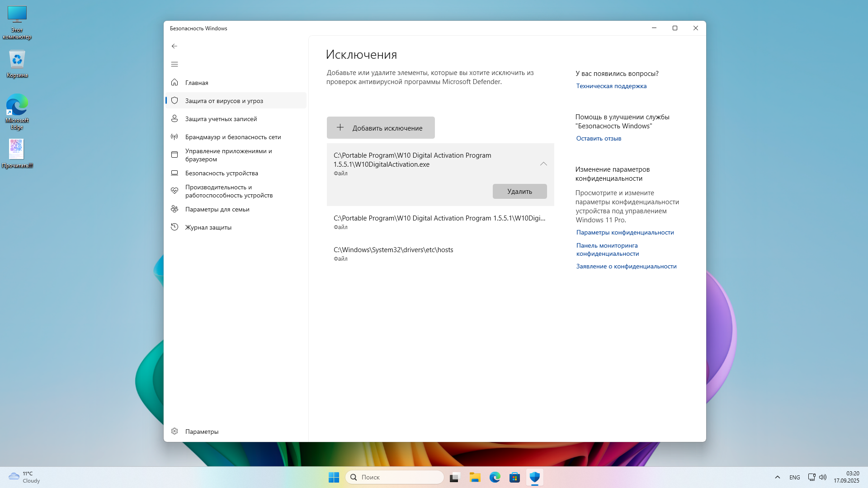Expand the hosts file exclusion entry

(x=440, y=253)
